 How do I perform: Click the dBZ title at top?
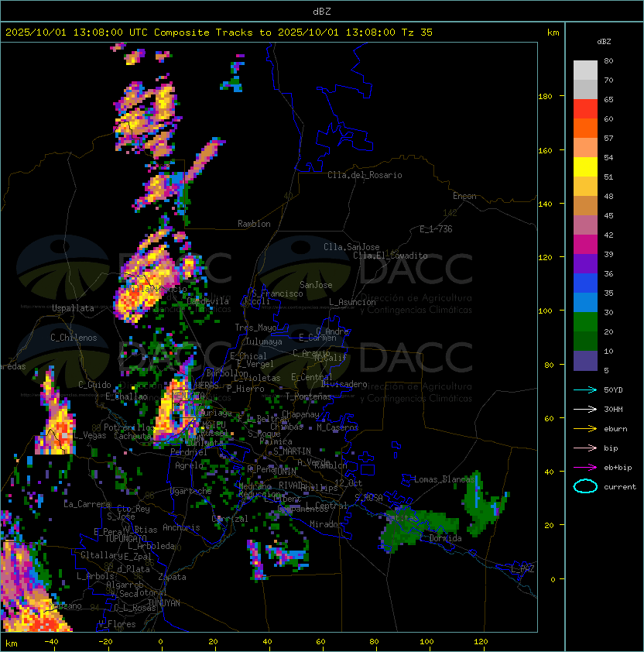(322, 12)
